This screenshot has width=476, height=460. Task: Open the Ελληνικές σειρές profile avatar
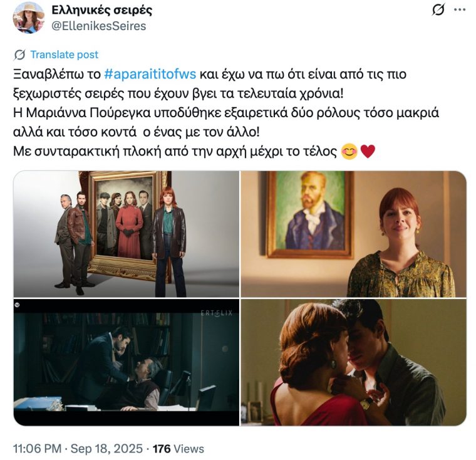pyautogui.click(x=29, y=18)
